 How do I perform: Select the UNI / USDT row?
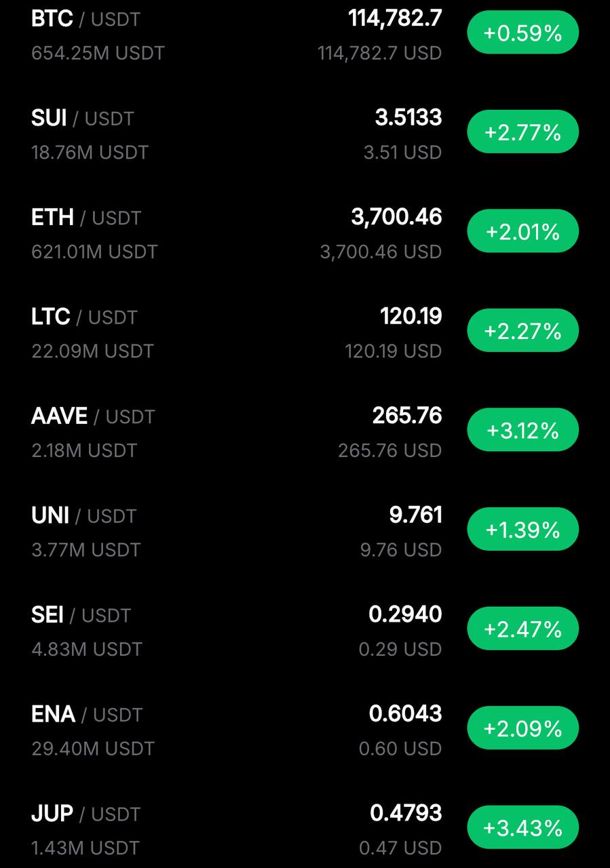tap(305, 531)
